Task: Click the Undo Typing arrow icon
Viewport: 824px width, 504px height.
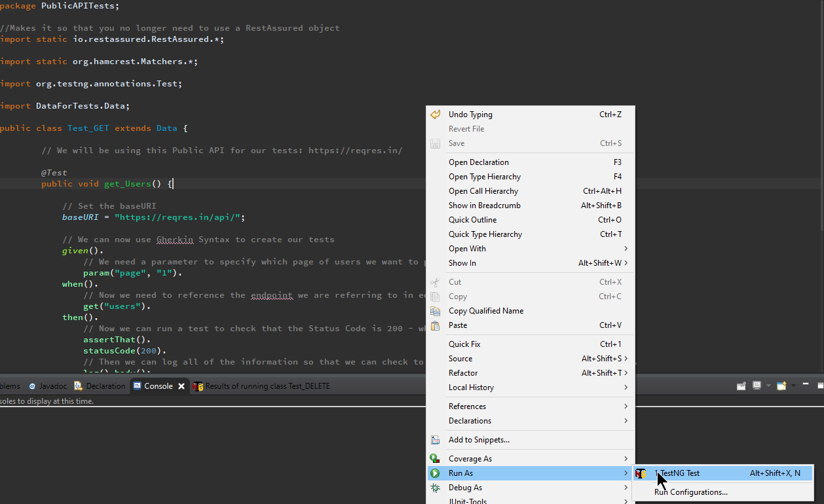Action: [435, 115]
